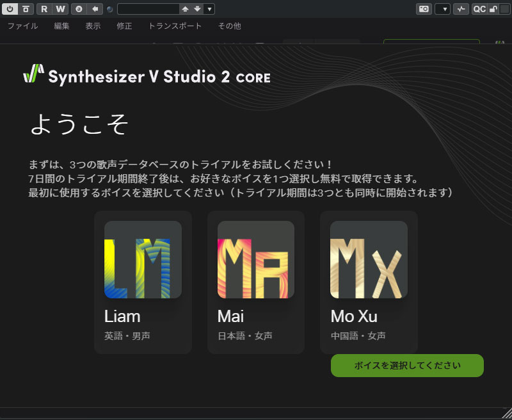Screen dimensions: 512x420
Task: Toggle the plug-in power activate button
Action: pyautogui.click(x=10, y=9)
